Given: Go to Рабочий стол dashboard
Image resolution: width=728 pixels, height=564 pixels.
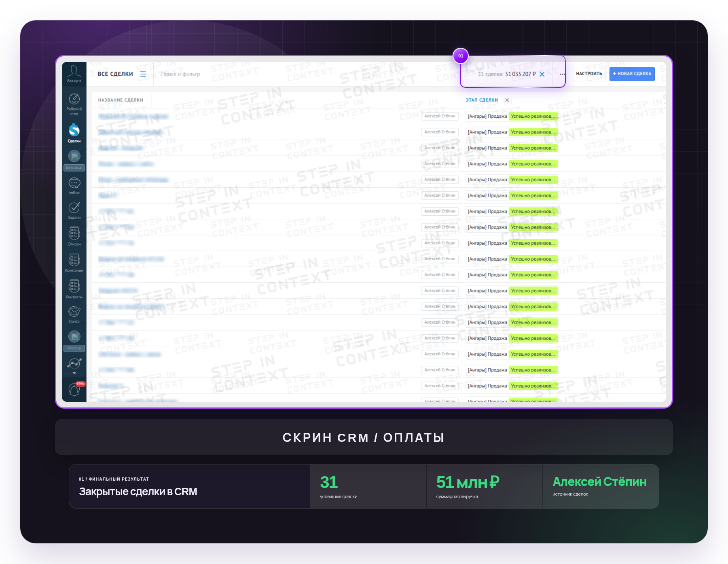Looking at the screenshot, I should click(74, 104).
